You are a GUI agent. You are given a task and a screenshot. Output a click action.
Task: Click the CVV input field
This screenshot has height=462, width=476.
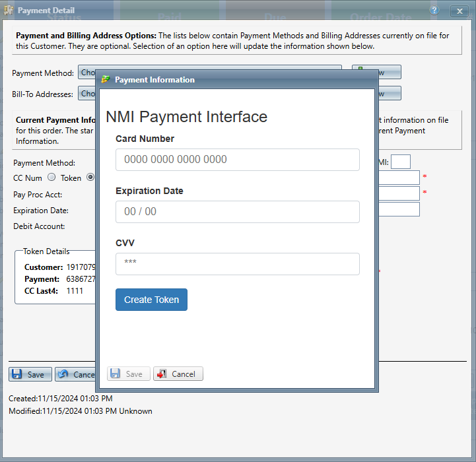pos(238,264)
